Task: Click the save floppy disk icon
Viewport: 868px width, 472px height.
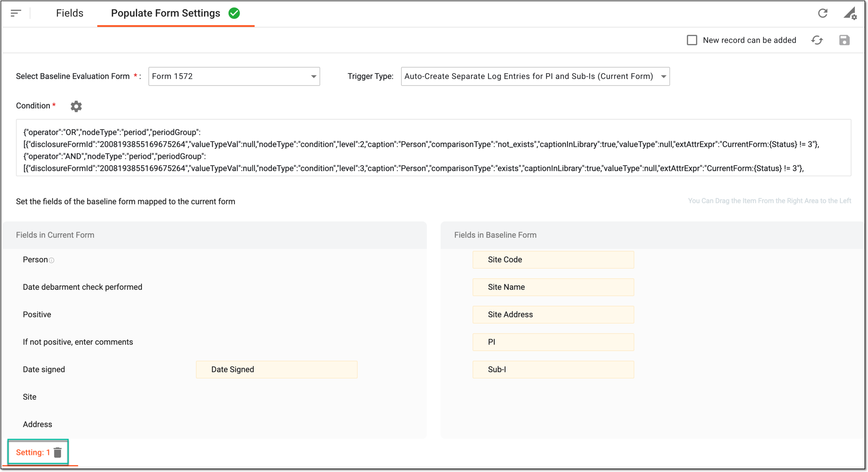Action: tap(844, 40)
